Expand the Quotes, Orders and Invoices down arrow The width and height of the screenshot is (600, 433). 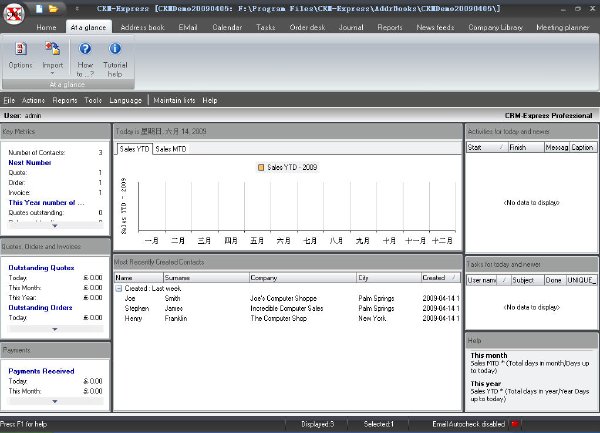[55, 329]
